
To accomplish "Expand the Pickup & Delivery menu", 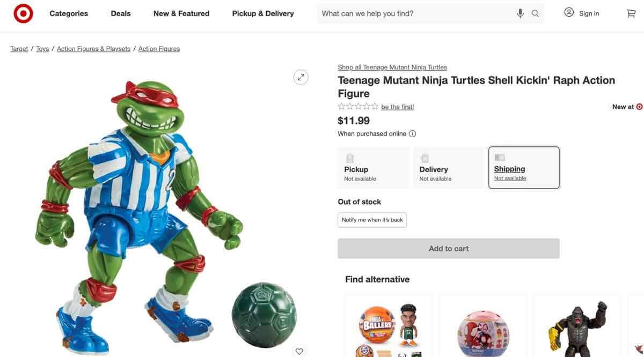I will (262, 13).
